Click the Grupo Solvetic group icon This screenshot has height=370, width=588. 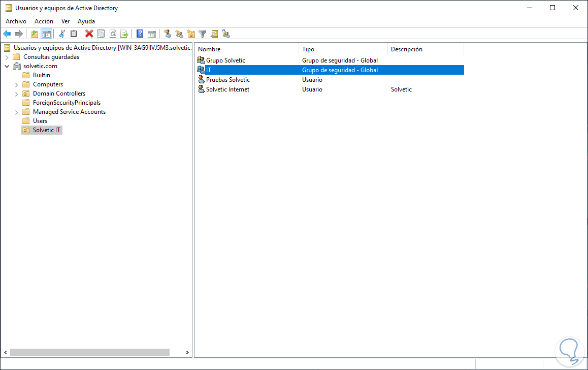(x=201, y=60)
